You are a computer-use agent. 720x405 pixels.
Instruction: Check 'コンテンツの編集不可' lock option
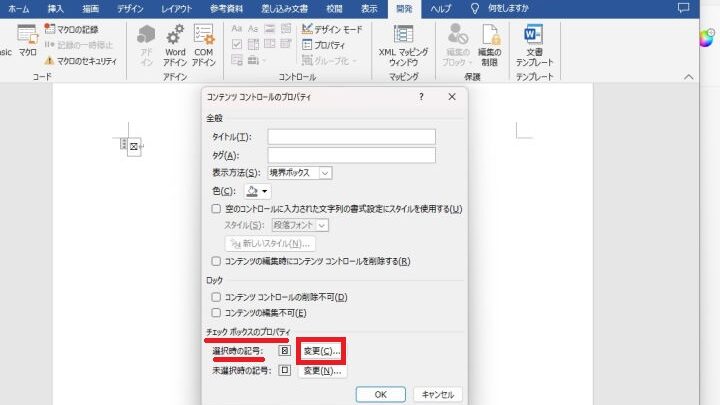click(216, 313)
